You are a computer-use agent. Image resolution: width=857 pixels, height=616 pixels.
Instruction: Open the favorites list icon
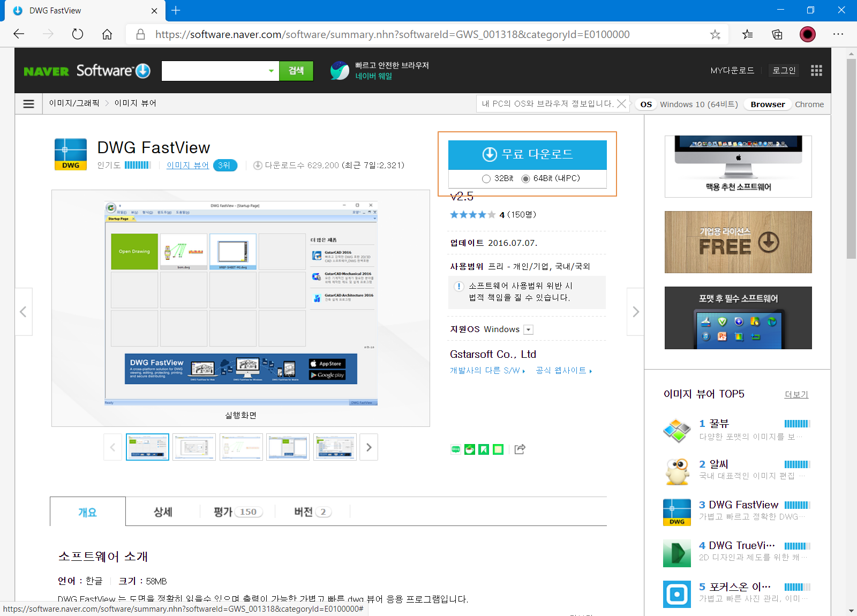point(747,34)
